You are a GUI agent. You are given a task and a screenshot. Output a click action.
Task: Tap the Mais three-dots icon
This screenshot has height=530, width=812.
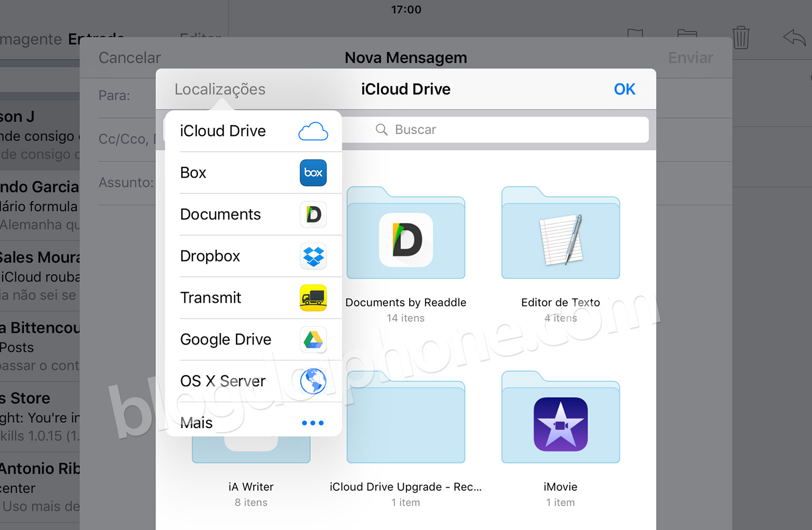[312, 423]
